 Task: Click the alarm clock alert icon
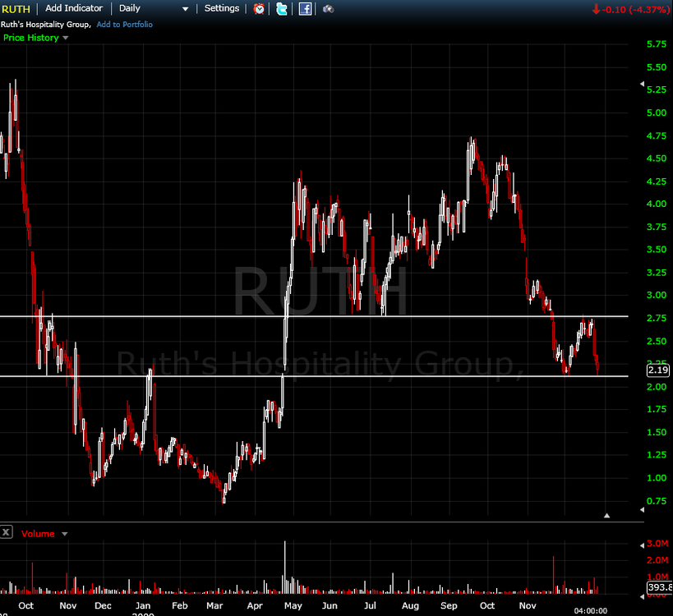click(259, 8)
